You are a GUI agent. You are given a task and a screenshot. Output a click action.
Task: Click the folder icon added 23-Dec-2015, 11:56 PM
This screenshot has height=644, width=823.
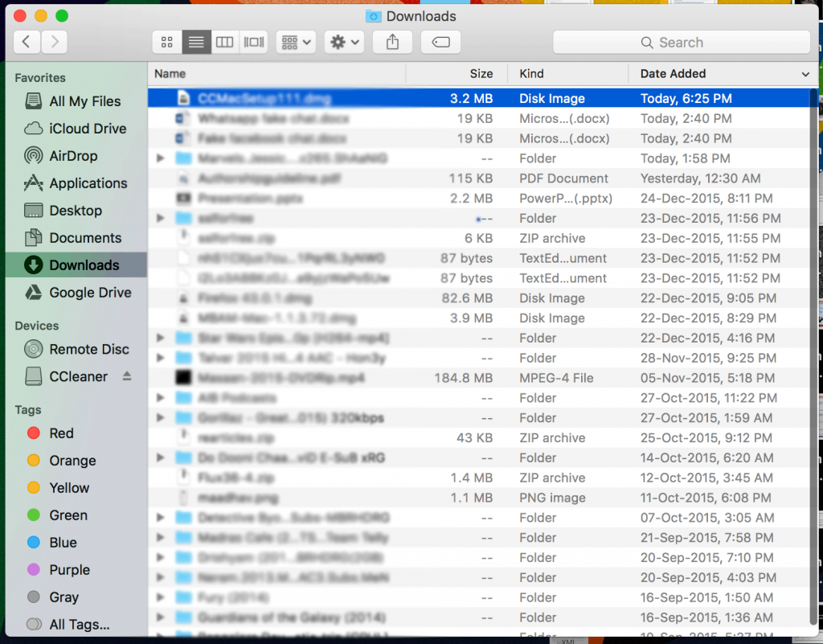click(183, 219)
